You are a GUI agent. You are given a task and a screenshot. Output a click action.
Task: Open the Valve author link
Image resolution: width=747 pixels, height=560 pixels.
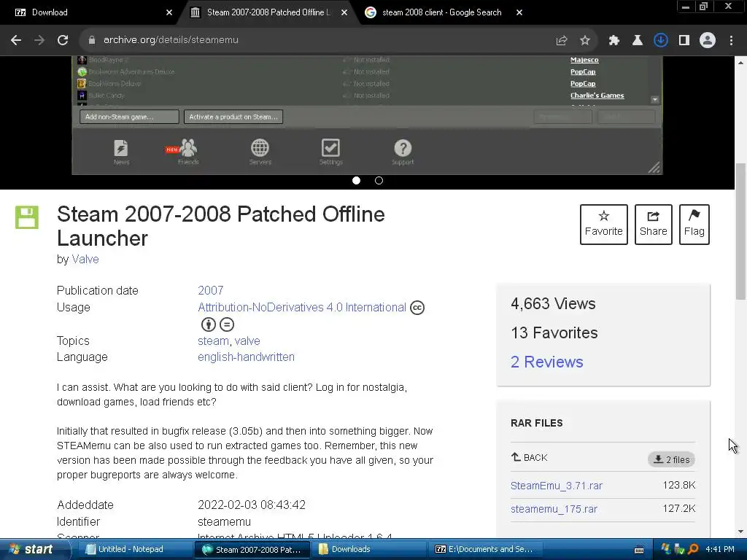pos(85,259)
